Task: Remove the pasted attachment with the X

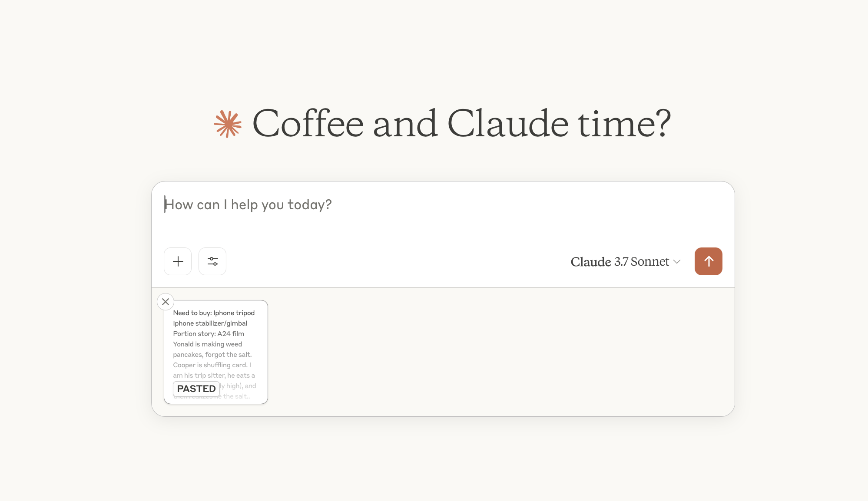Action: pos(166,302)
